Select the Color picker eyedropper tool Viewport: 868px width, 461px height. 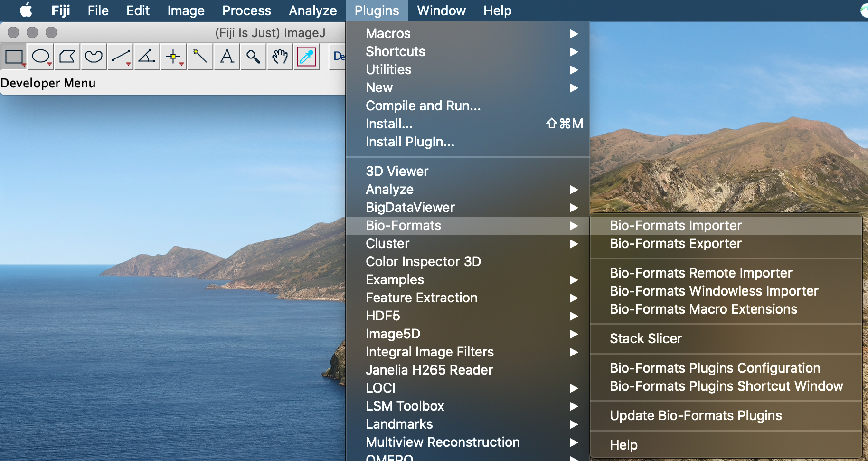(x=307, y=57)
